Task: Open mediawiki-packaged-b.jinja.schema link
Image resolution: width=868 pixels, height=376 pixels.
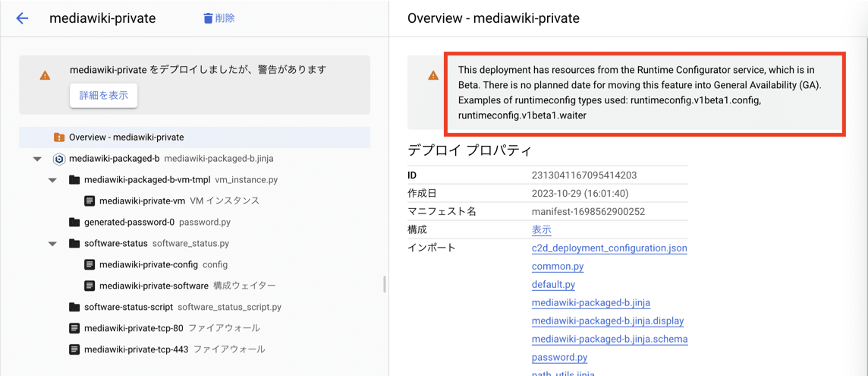Action: (609, 339)
